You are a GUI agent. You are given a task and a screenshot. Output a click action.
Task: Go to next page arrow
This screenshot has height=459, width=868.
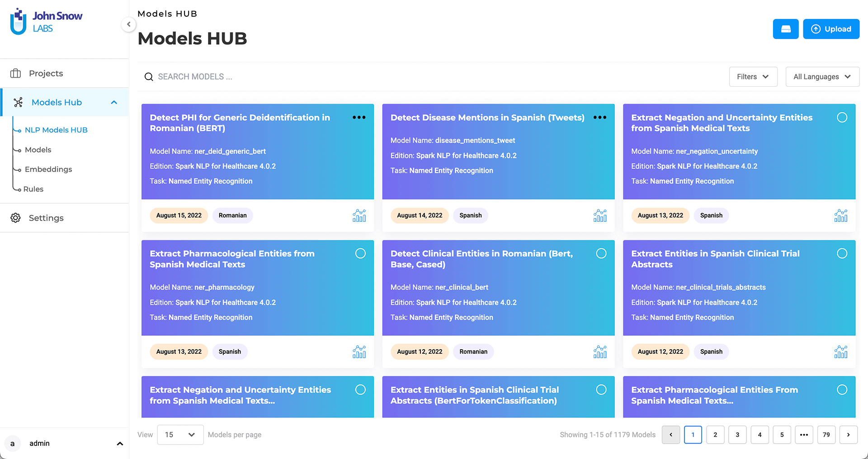point(849,435)
